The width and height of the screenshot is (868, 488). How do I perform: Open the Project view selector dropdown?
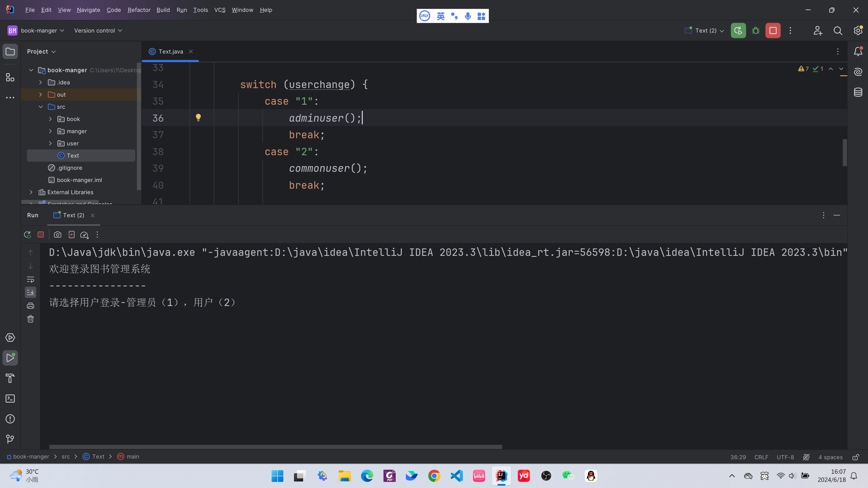tap(41, 52)
